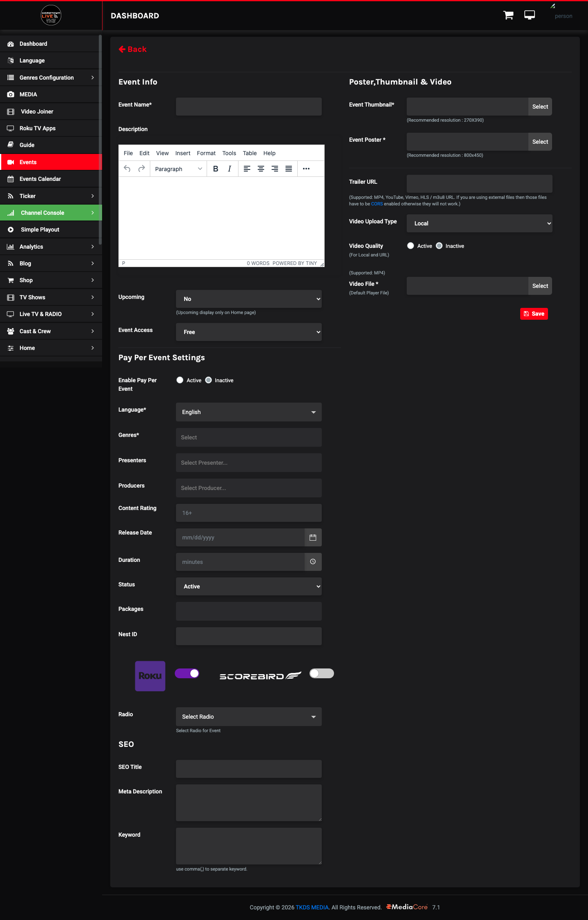The height and width of the screenshot is (920, 588).
Task: Click Select for Event Thumbnail
Action: pos(540,107)
